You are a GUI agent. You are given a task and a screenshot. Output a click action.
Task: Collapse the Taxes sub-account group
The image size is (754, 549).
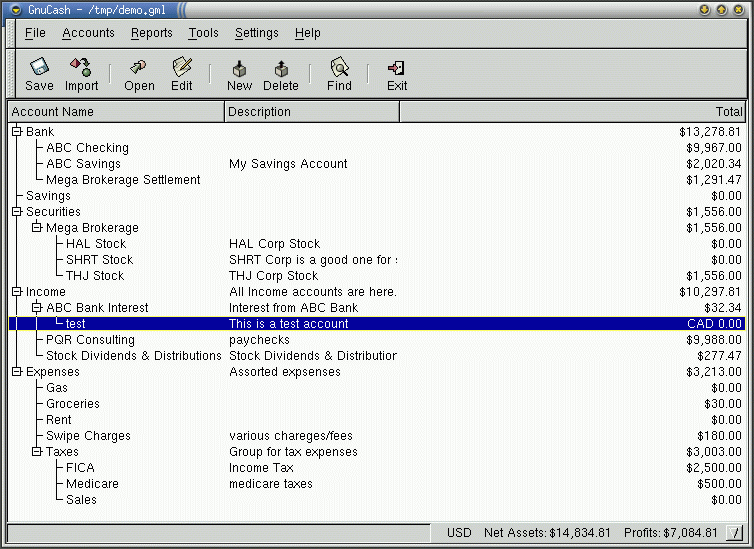coord(37,452)
